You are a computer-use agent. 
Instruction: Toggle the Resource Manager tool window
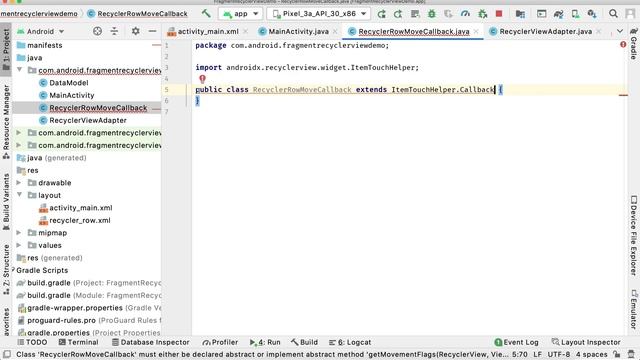(6, 121)
